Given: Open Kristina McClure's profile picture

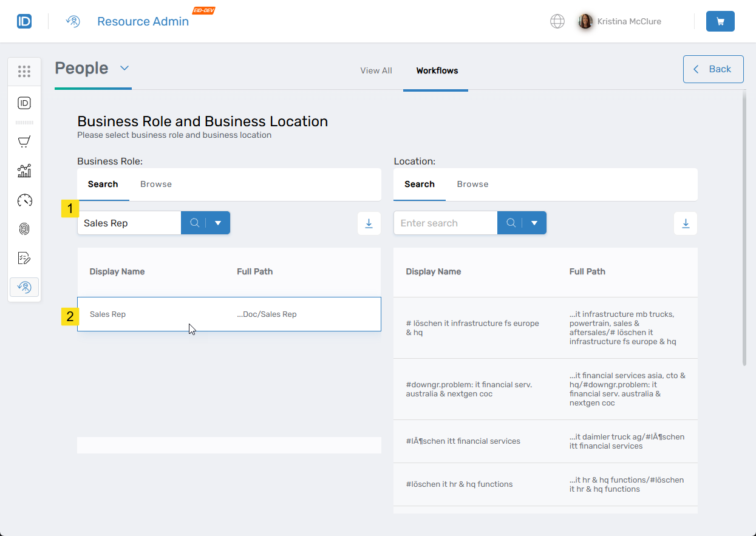Looking at the screenshot, I should [x=585, y=21].
